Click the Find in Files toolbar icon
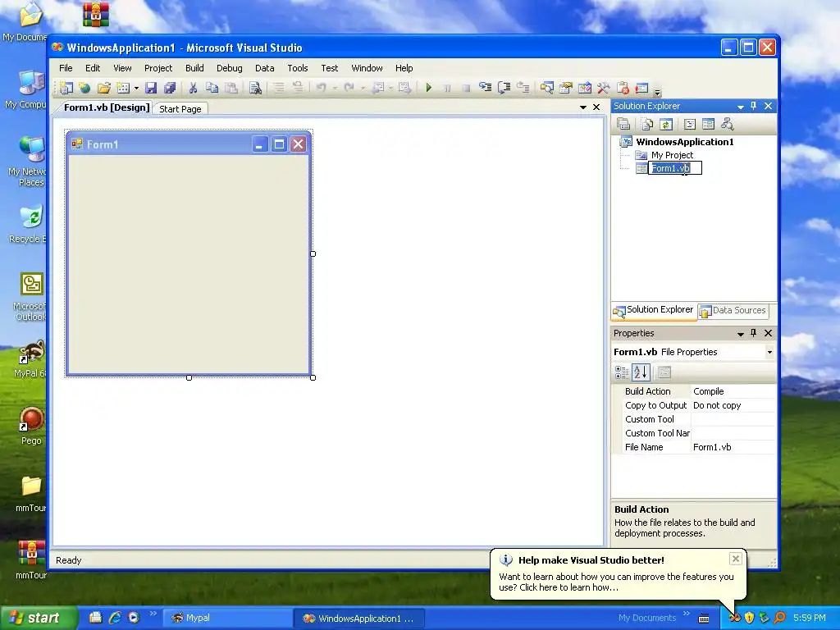Image resolution: width=840 pixels, height=630 pixels. point(255,88)
